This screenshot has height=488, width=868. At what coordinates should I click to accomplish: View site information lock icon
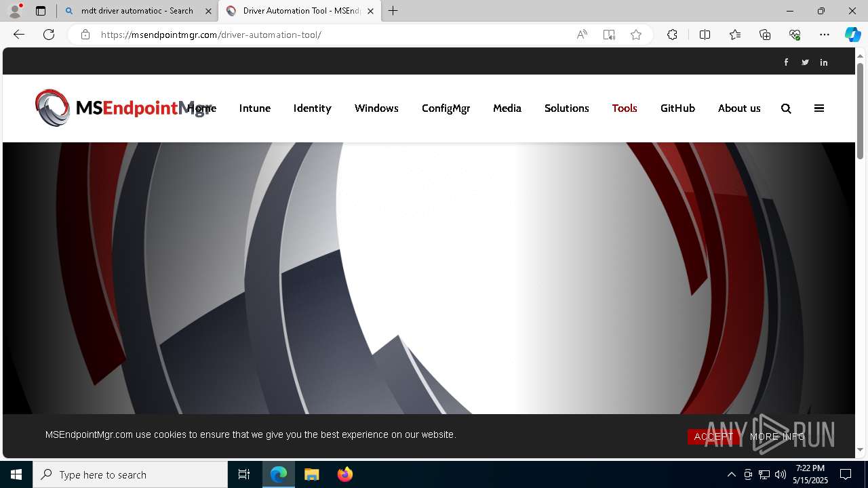tap(85, 35)
